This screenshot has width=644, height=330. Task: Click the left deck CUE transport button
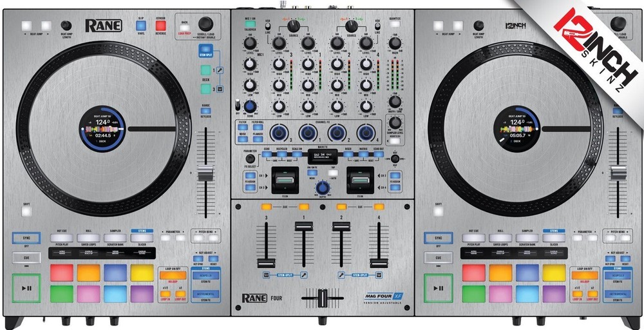click(26, 258)
